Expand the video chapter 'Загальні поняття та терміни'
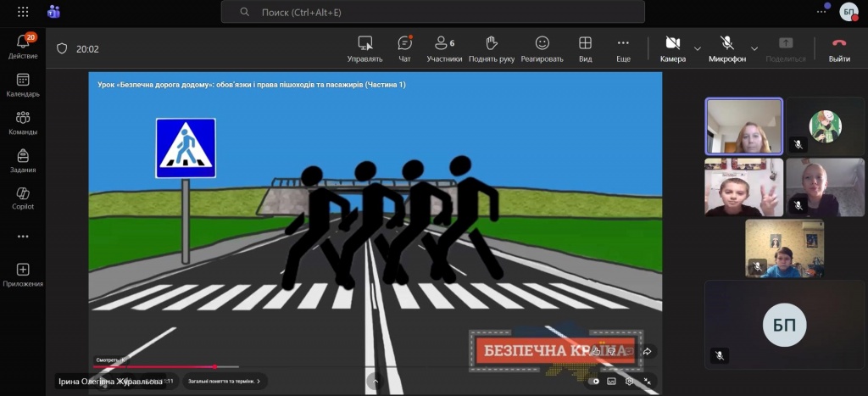868x396 pixels. tap(225, 381)
